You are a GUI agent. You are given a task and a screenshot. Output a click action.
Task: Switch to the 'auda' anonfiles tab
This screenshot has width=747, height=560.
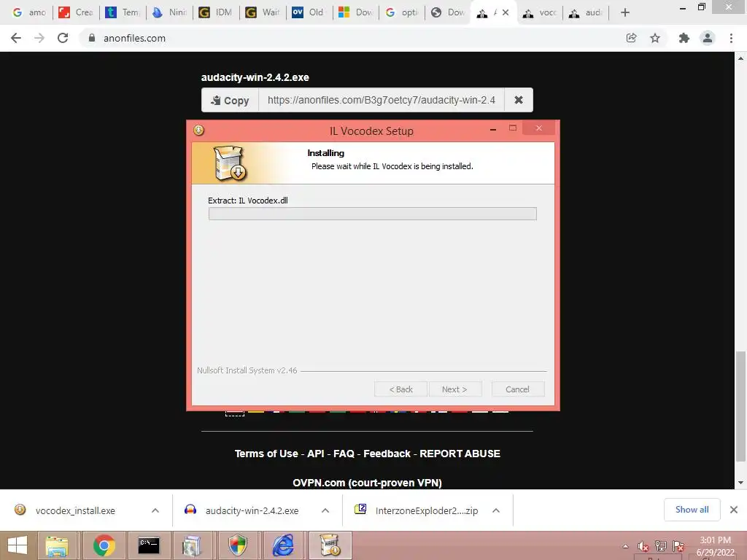[x=587, y=12]
